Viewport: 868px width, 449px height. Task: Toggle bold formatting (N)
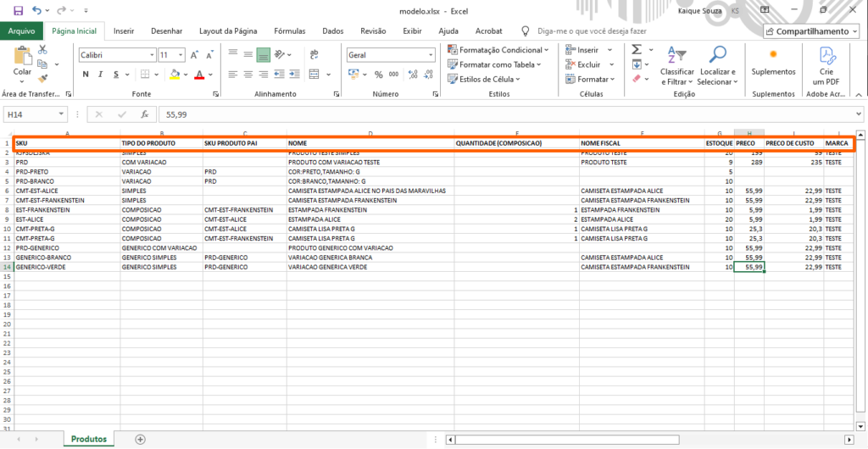(86, 75)
